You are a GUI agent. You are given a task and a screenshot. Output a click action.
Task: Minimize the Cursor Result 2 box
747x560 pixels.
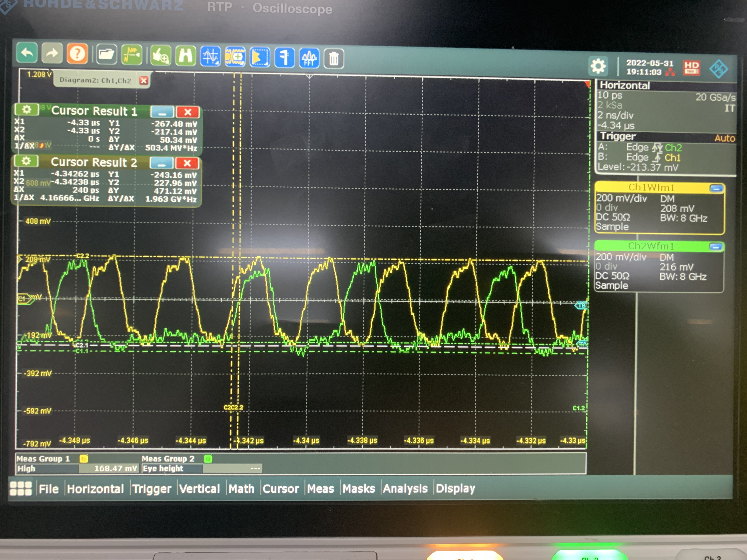tap(161, 163)
